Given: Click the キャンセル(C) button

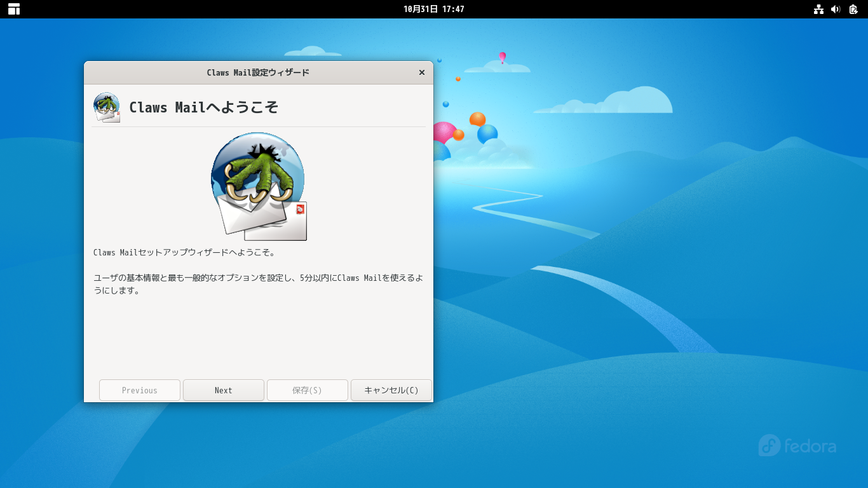Looking at the screenshot, I should coord(391,390).
